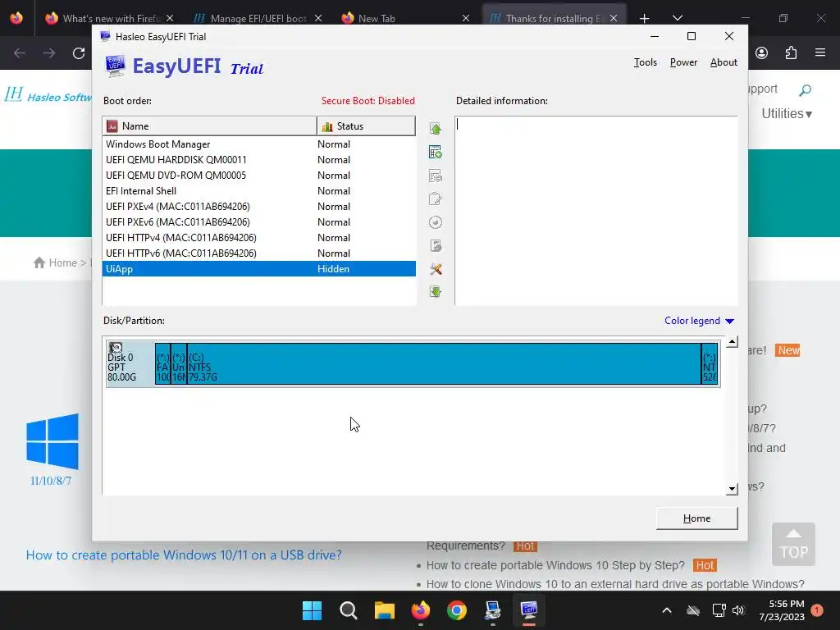Click the volume speaker tray icon
The width and height of the screenshot is (840, 630).
pos(738,610)
